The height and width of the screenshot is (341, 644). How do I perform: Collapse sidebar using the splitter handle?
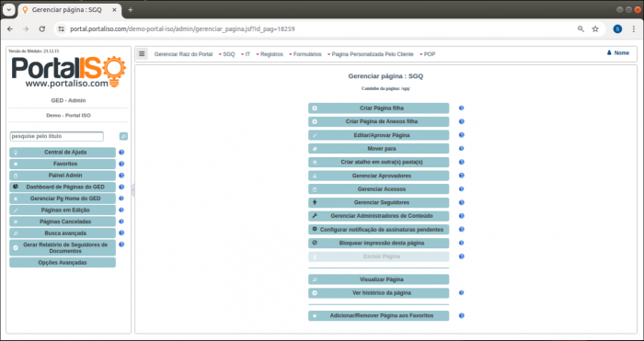(x=133, y=190)
